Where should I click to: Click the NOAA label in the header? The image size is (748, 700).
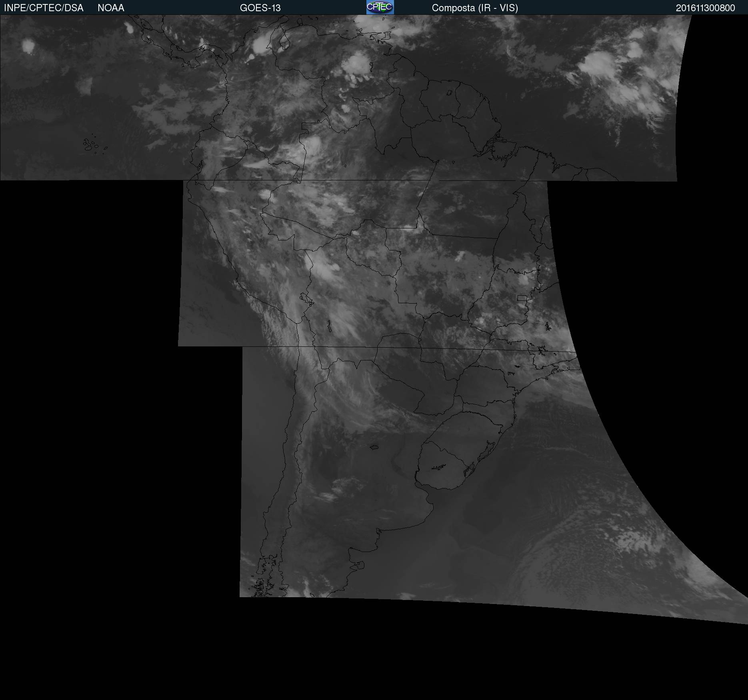pos(111,8)
